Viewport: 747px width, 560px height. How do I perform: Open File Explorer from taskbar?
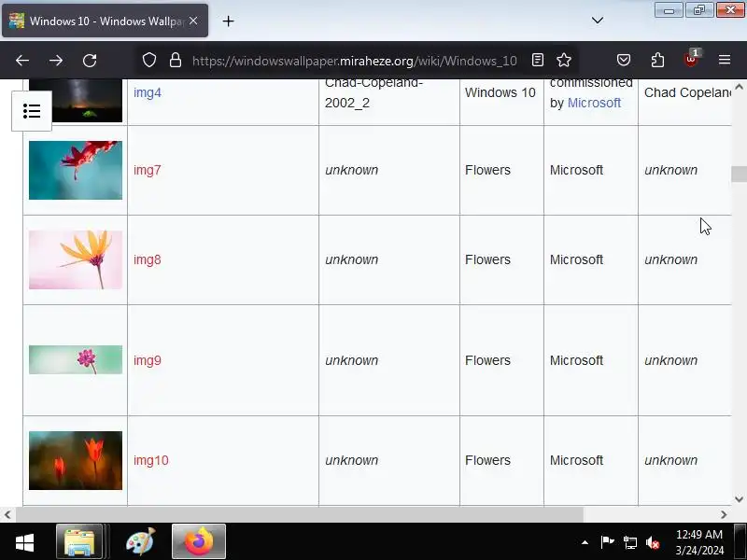[x=79, y=541]
